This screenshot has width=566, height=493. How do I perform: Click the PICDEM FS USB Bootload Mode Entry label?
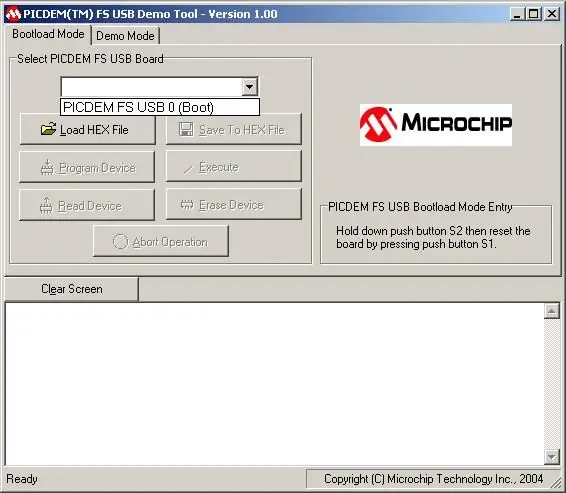[420, 207]
